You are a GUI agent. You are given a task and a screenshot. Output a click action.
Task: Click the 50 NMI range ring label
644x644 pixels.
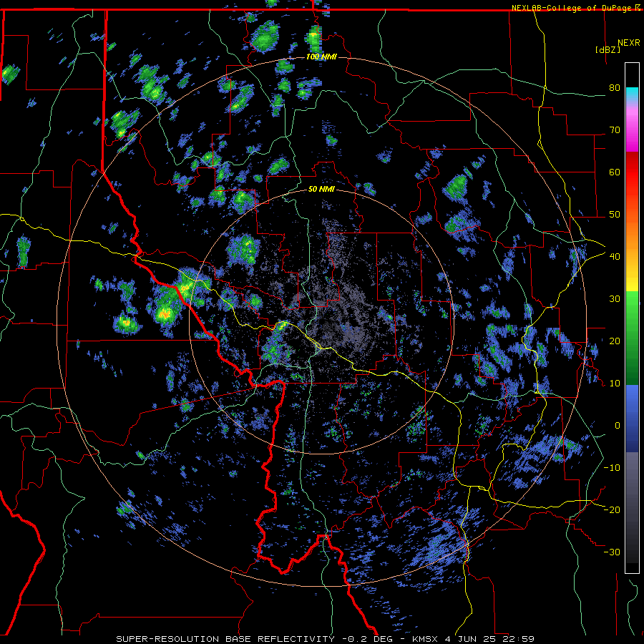point(321,190)
